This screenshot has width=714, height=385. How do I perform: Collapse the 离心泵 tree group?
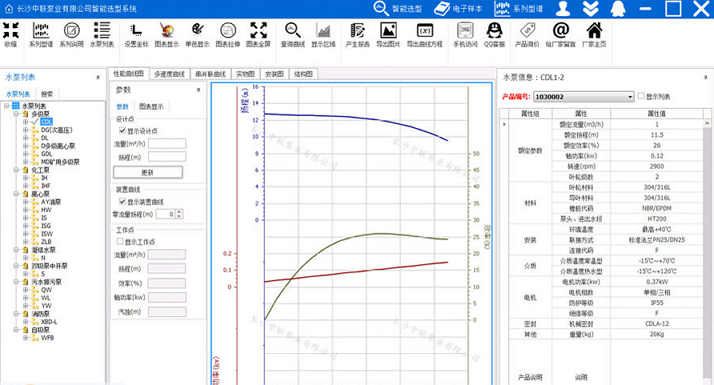[16, 194]
